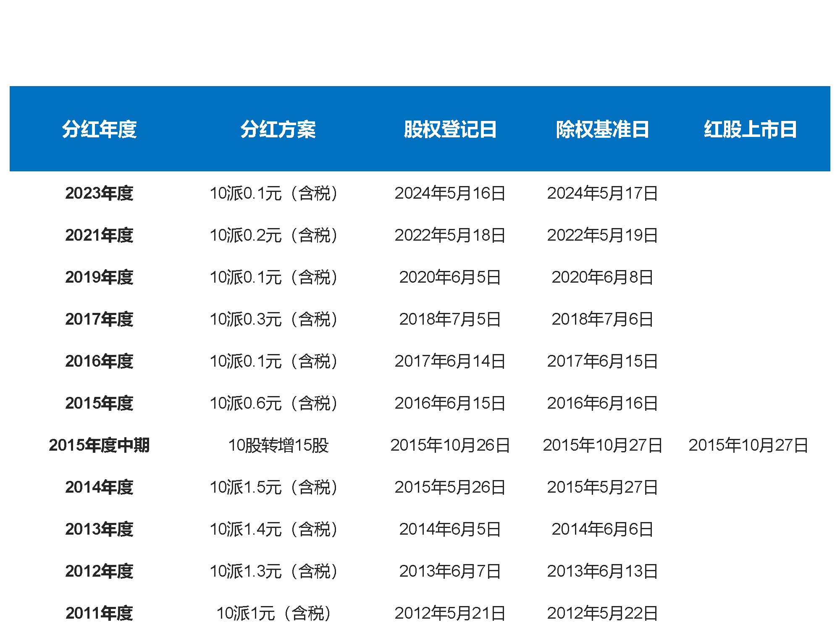Select the 2023年度 row label
Viewport: 840px width, 630px height.
pyautogui.click(x=99, y=193)
